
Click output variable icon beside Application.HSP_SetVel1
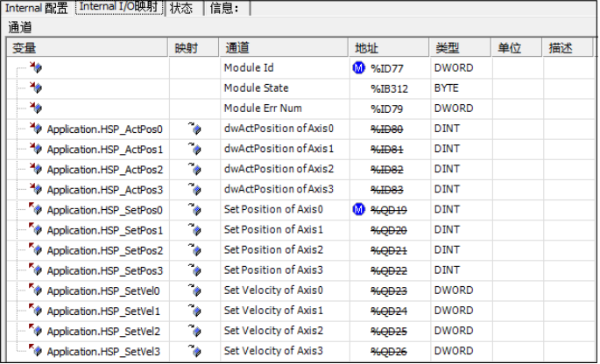(36, 311)
